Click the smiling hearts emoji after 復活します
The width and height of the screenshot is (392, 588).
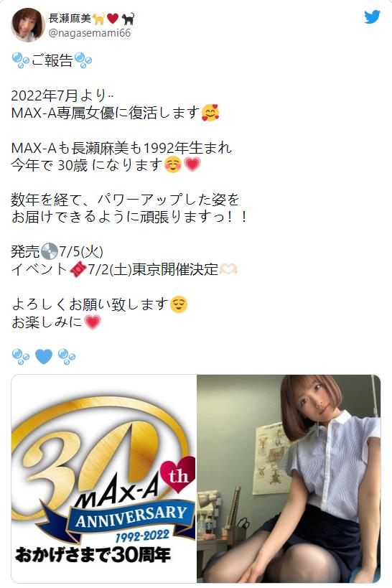pyautogui.click(x=210, y=113)
